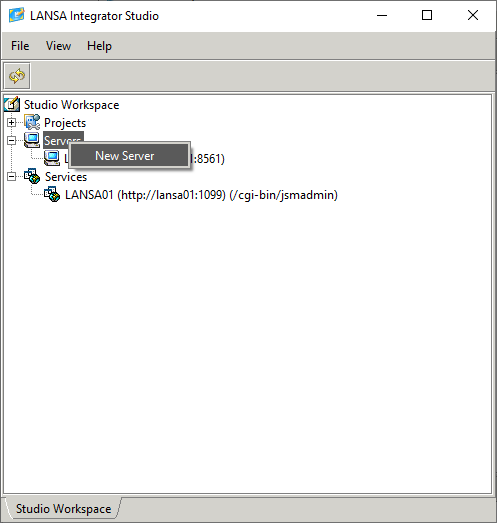Select the Studio Workspace bottom tab
This screenshot has width=497, height=523.
pyautogui.click(x=63, y=509)
